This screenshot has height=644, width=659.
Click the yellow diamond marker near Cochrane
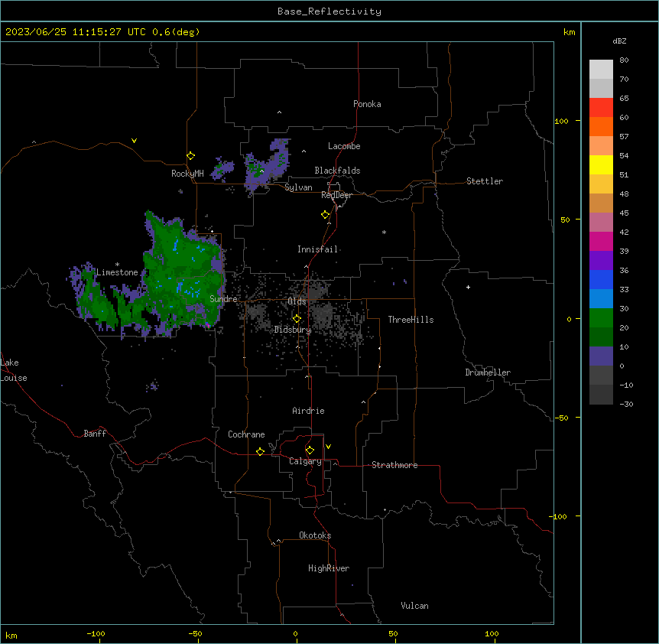[x=260, y=451]
